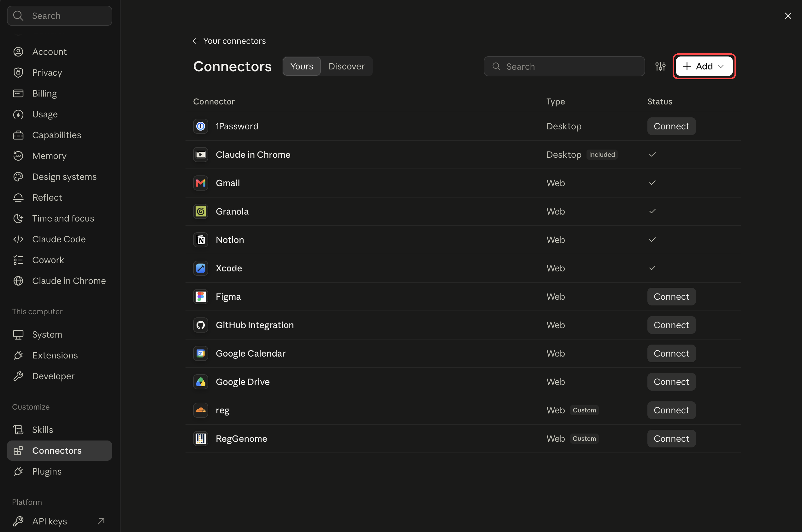Select the Cowork list icon
Image resolution: width=802 pixels, height=532 pixels.
pyautogui.click(x=18, y=260)
